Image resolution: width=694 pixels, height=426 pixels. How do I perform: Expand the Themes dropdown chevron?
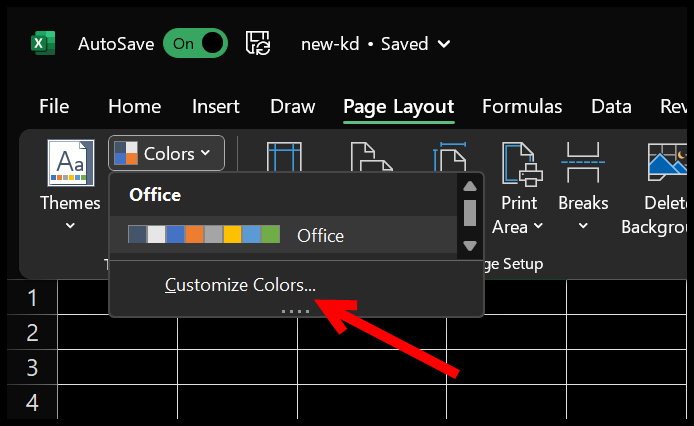(x=70, y=226)
